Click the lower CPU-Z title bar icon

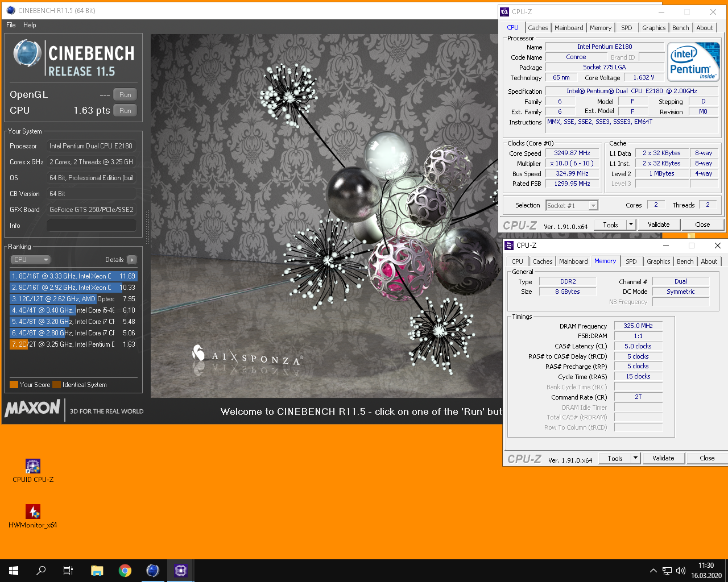click(x=509, y=246)
